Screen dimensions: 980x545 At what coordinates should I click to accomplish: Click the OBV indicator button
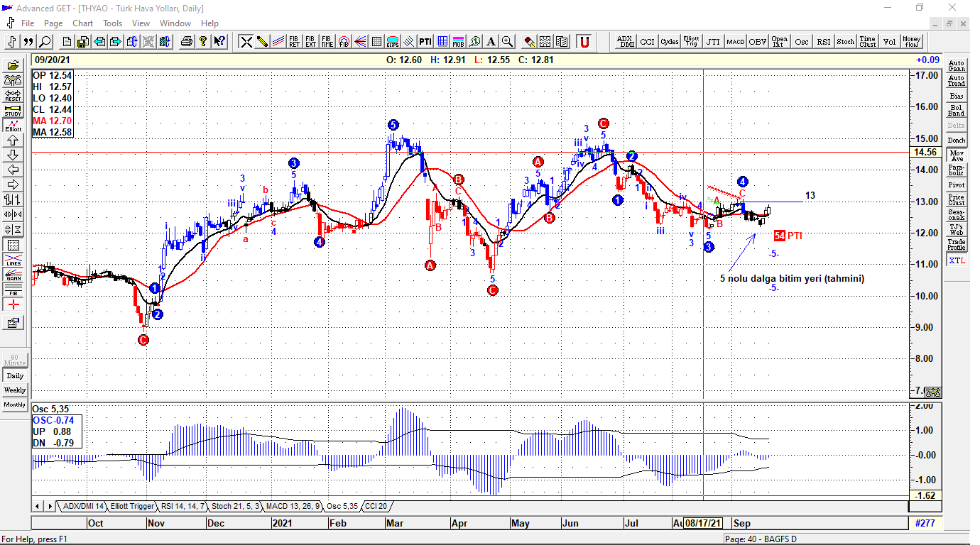point(757,42)
